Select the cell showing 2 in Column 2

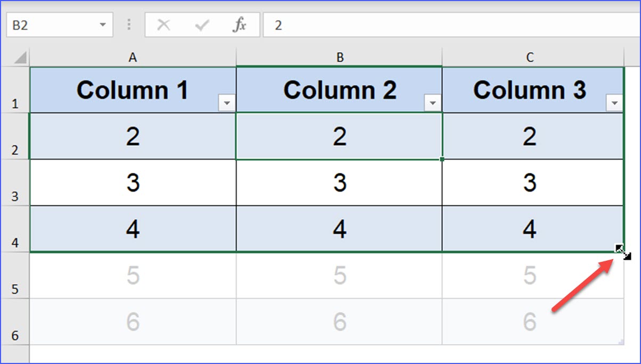coord(339,136)
